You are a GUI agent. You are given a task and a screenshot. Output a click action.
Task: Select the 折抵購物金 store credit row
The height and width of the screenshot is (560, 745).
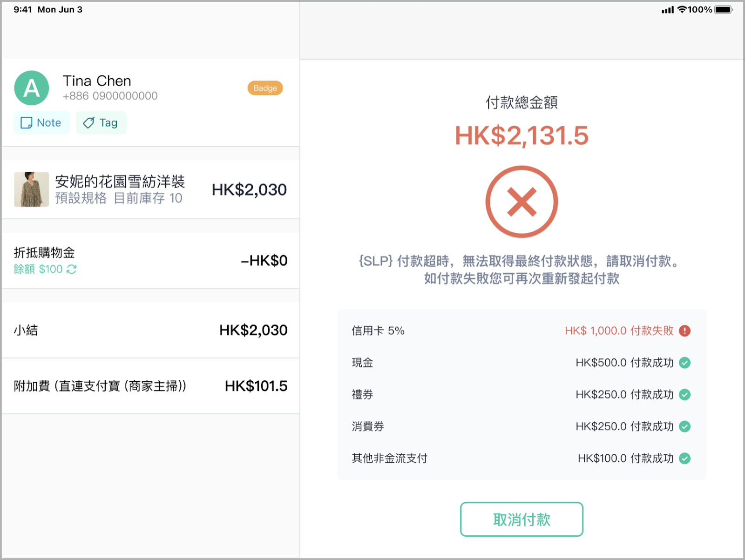[x=150, y=261]
